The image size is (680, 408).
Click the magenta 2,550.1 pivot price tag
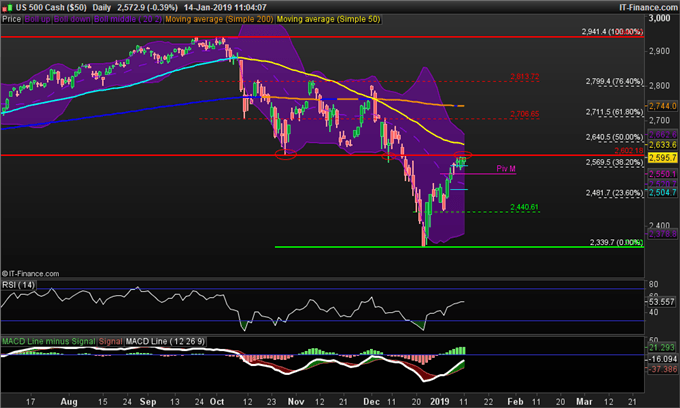663,174
